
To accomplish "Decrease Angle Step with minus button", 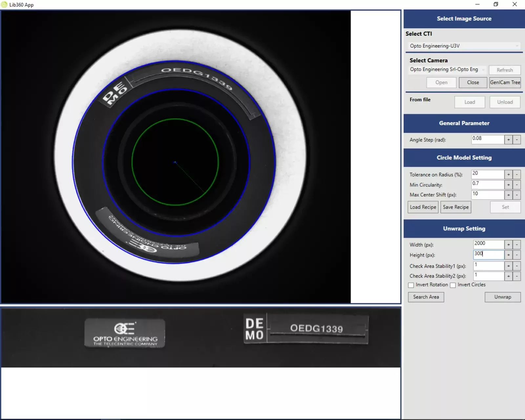I will tap(517, 140).
